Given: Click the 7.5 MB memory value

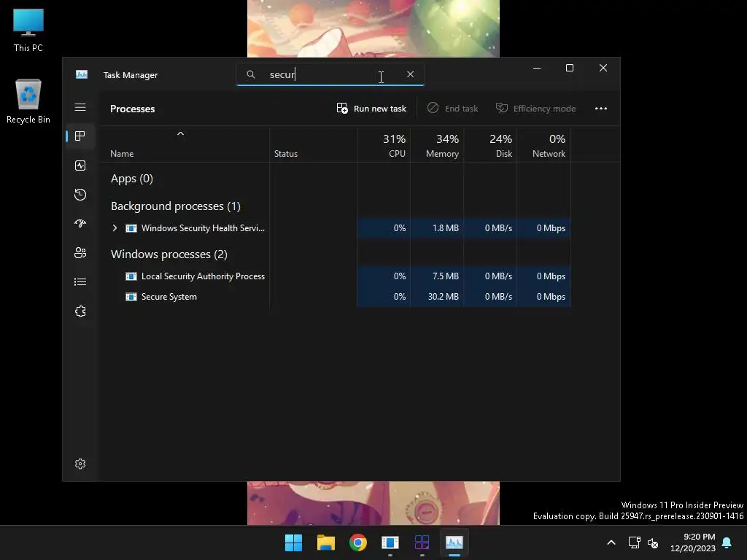Looking at the screenshot, I should click(446, 276).
